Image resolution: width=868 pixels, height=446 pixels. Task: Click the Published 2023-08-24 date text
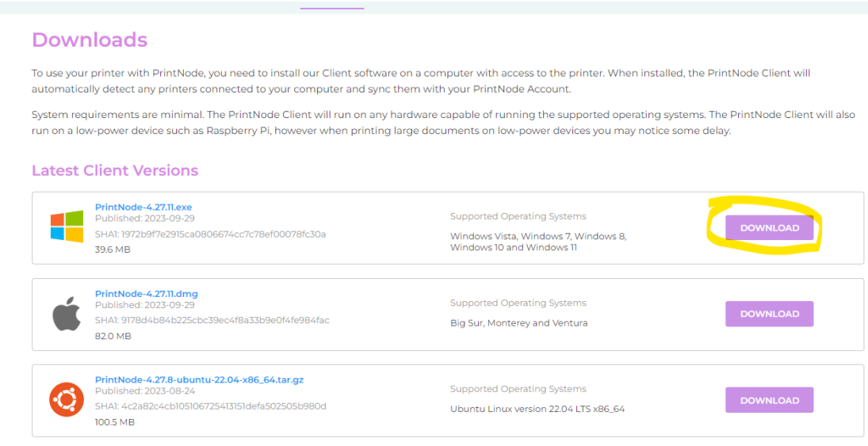[x=144, y=391]
